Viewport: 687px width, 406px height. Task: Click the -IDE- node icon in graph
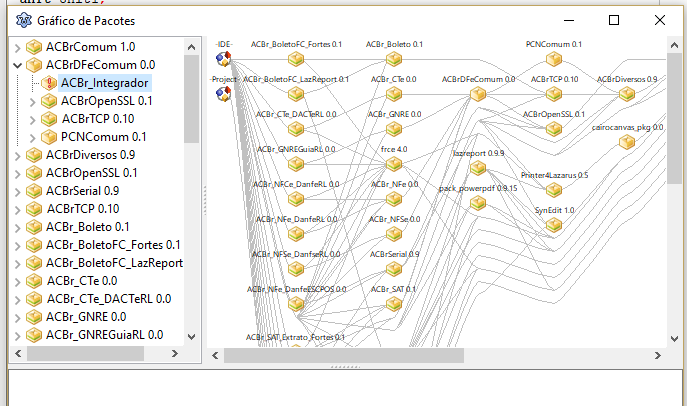point(223,59)
